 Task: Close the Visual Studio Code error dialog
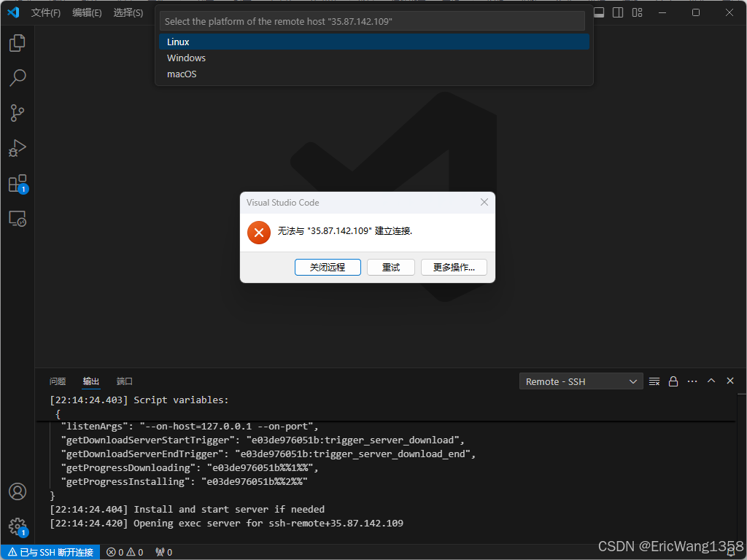[x=484, y=202]
